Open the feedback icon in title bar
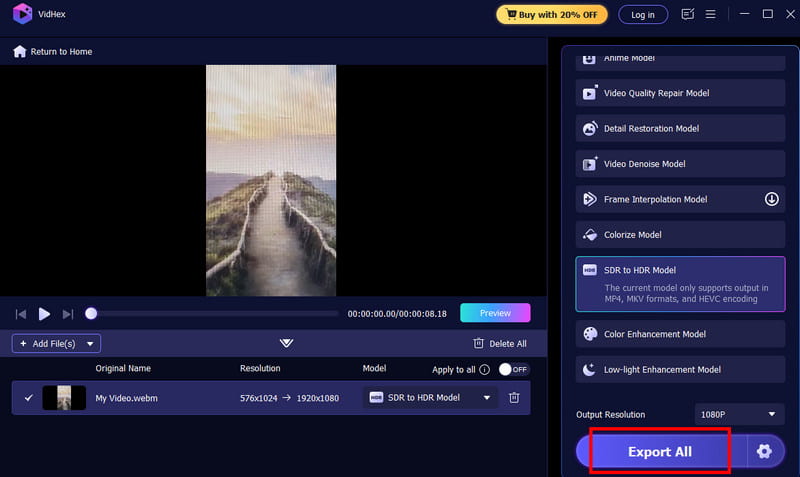This screenshot has height=477, width=800. (x=687, y=14)
